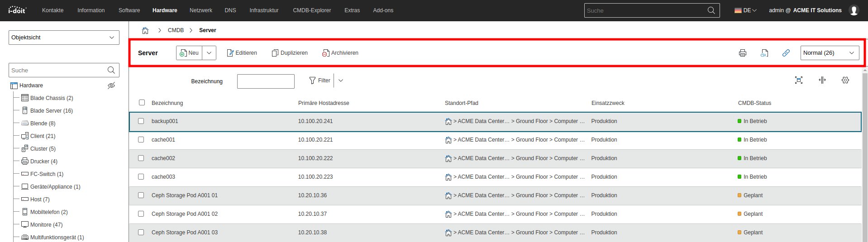Click the Duplizieren button
Viewport: 868px width, 242px height.
[290, 53]
